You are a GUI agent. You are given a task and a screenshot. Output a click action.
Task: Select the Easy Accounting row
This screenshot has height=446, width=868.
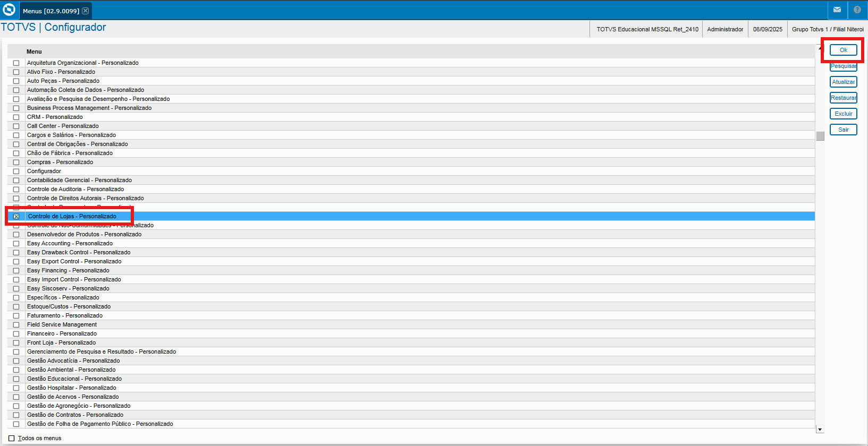point(411,244)
